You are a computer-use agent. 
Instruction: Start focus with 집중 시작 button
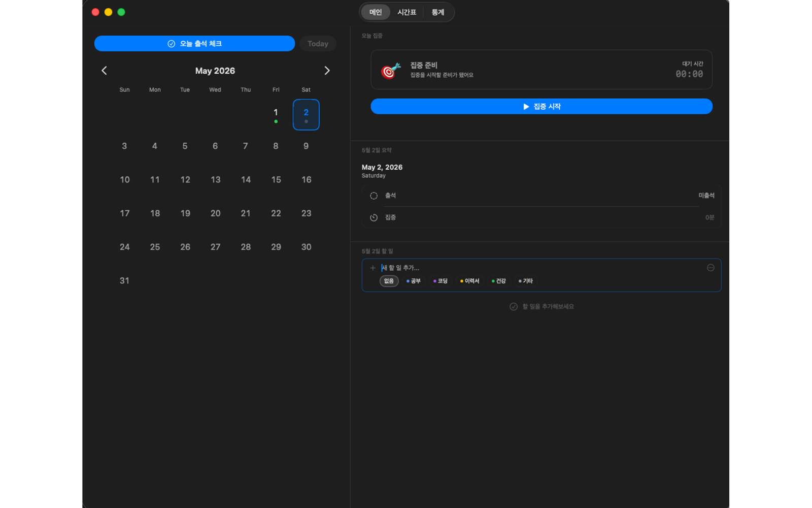pos(542,106)
